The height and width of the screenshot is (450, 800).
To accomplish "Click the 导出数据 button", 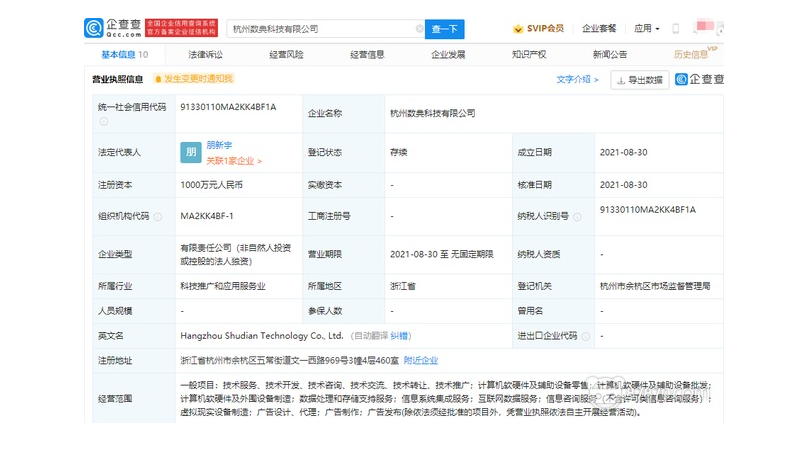I will coord(640,80).
